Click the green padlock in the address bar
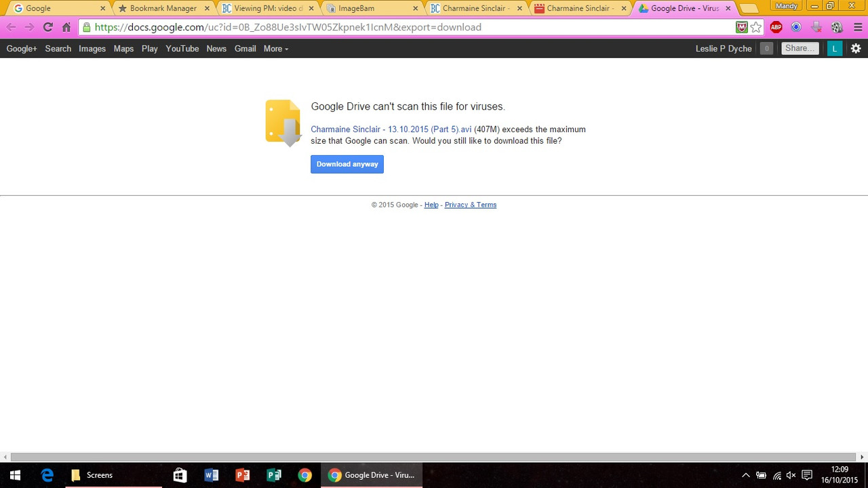868x488 pixels. point(86,27)
